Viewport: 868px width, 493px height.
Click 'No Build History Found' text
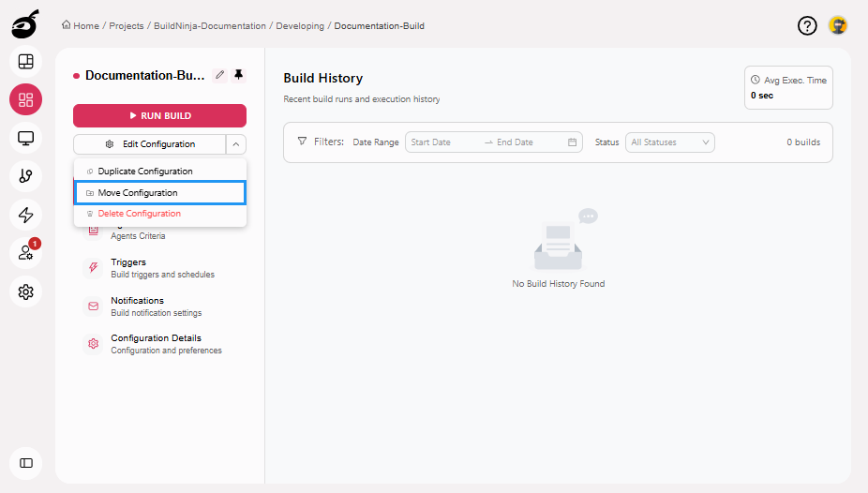pos(558,284)
